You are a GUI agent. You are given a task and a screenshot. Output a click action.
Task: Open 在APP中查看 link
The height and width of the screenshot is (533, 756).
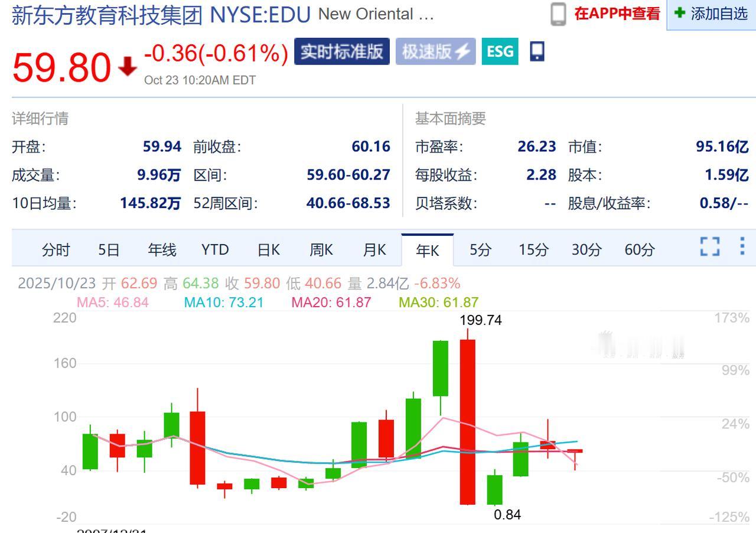tap(617, 14)
